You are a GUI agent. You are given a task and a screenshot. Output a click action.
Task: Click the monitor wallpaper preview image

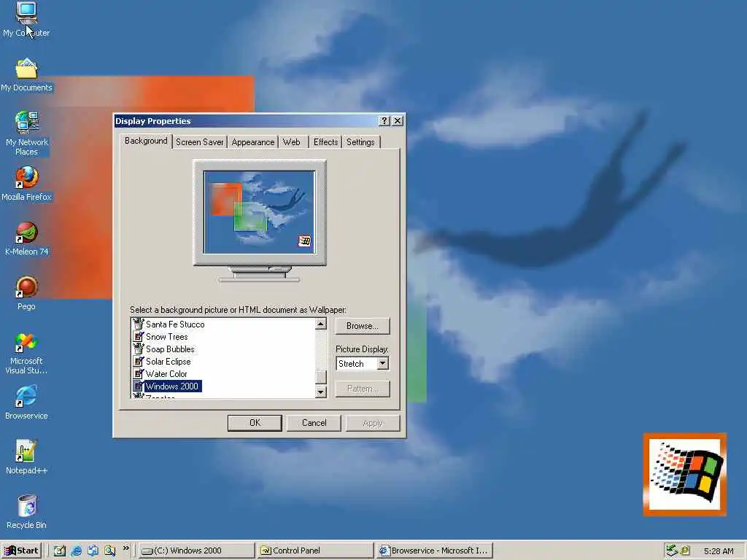pos(259,212)
